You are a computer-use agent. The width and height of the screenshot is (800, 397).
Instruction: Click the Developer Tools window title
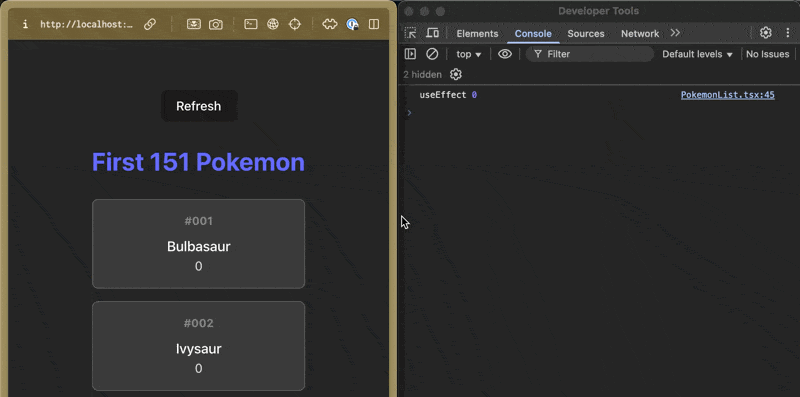pyautogui.click(x=598, y=11)
